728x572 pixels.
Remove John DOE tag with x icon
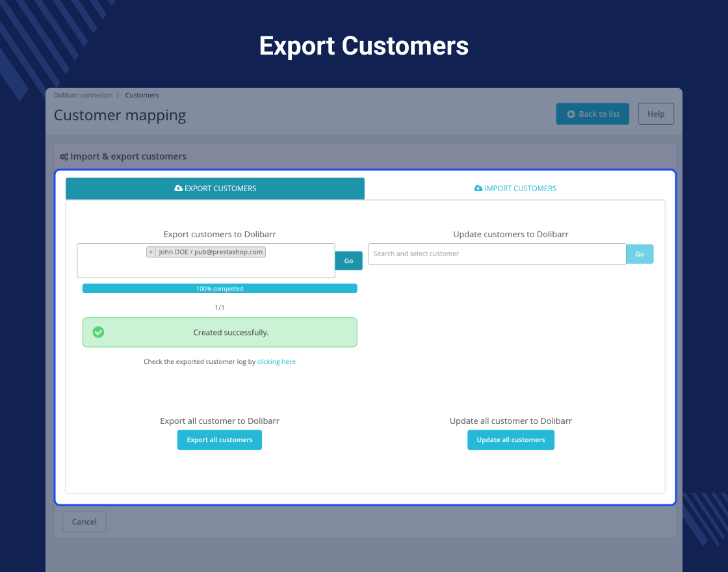(151, 252)
